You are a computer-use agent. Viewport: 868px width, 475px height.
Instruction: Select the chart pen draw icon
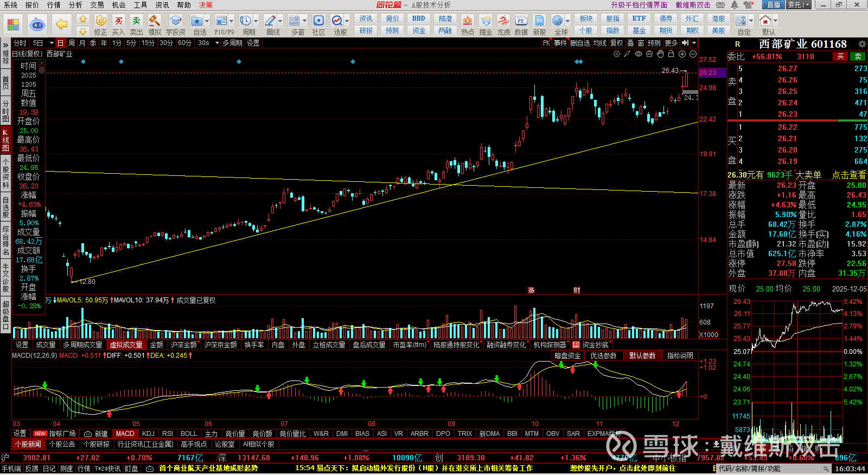click(x=628, y=54)
